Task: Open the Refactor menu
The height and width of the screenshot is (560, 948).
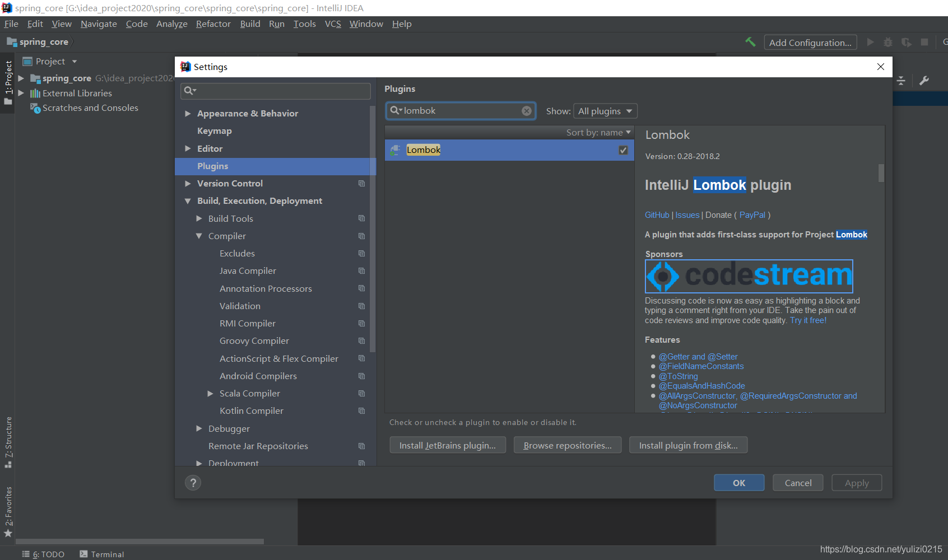Action: click(213, 24)
